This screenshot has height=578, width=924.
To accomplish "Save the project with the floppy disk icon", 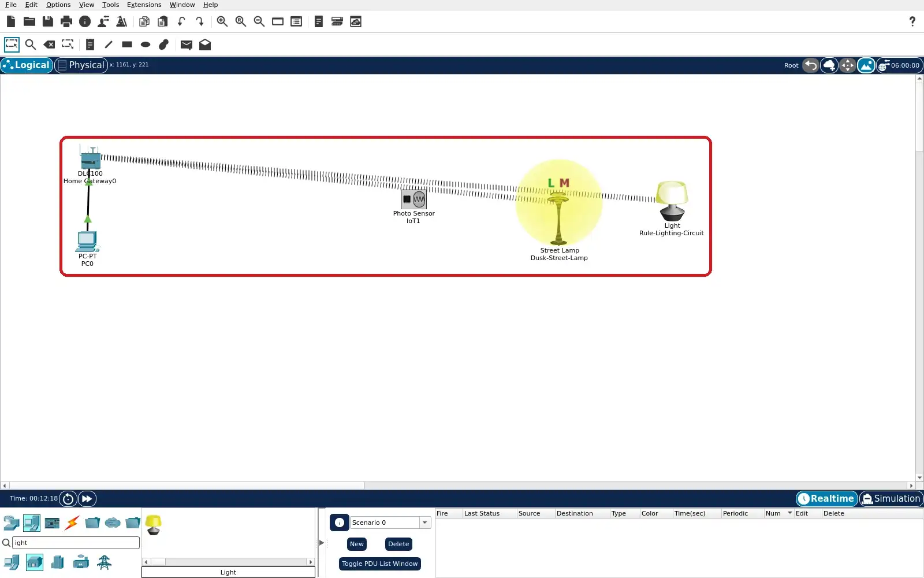I will (x=48, y=21).
